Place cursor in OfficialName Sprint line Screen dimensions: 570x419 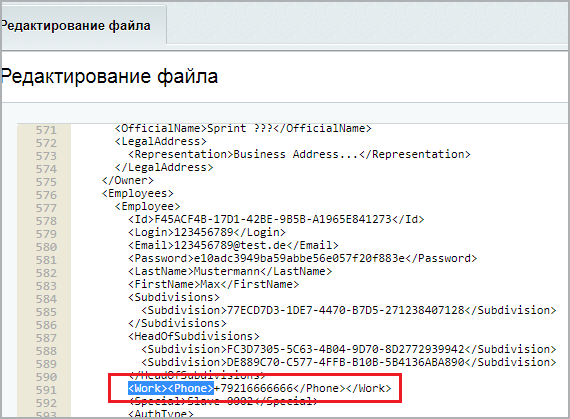(243, 128)
